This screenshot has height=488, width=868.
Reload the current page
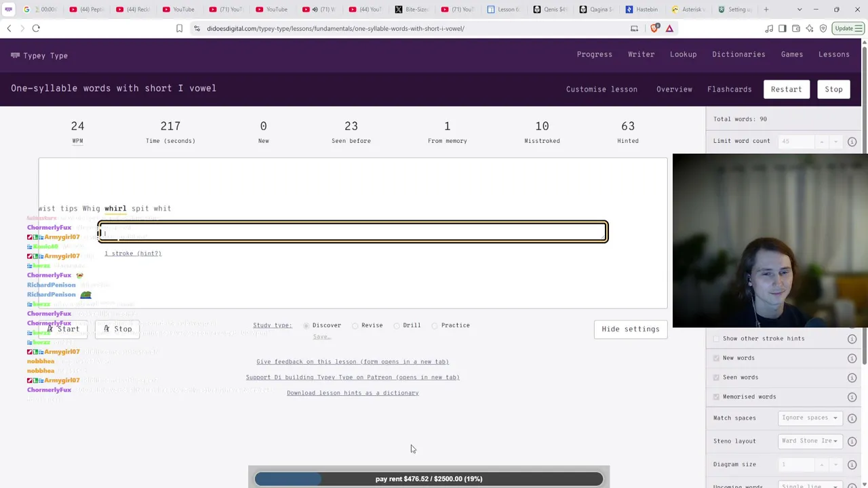pyautogui.click(x=36, y=28)
